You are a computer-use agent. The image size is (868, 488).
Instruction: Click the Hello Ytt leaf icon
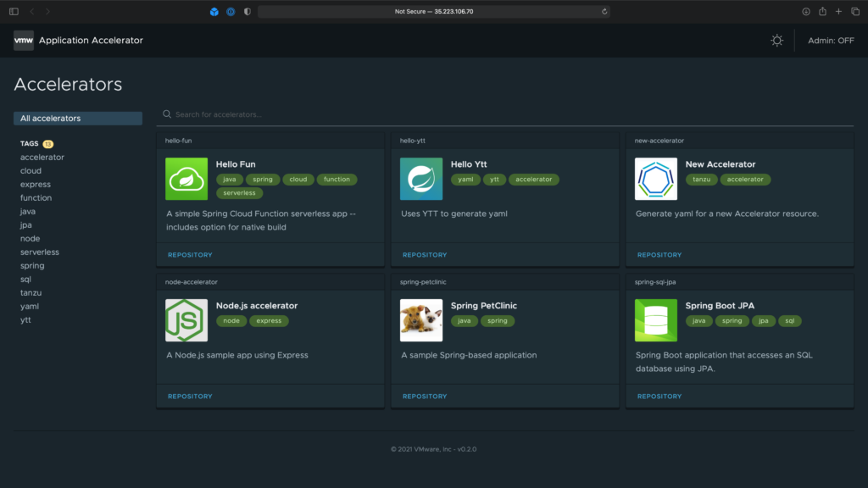coord(421,179)
